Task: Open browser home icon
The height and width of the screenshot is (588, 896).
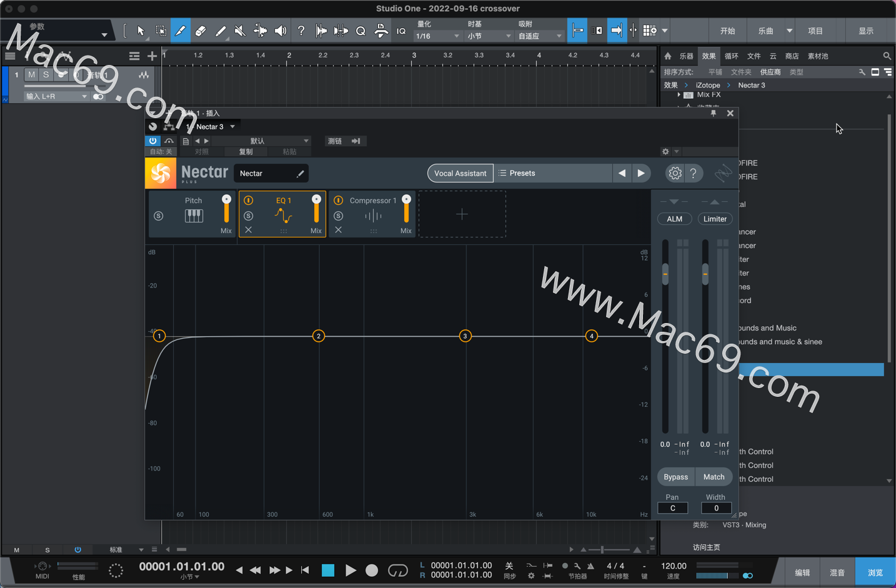Action: pos(667,56)
